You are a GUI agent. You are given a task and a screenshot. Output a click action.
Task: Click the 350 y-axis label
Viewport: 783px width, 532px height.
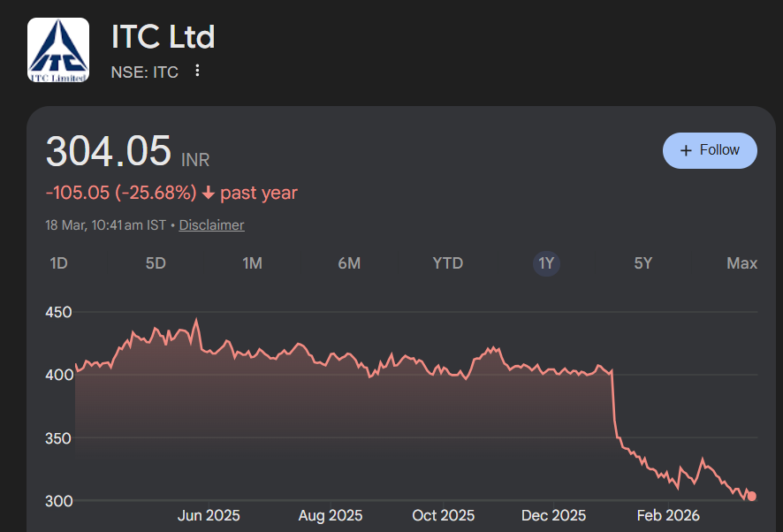click(x=58, y=438)
